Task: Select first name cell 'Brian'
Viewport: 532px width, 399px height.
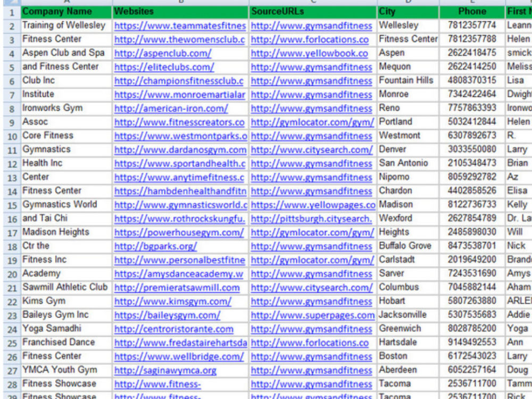Action: [x=519, y=163]
